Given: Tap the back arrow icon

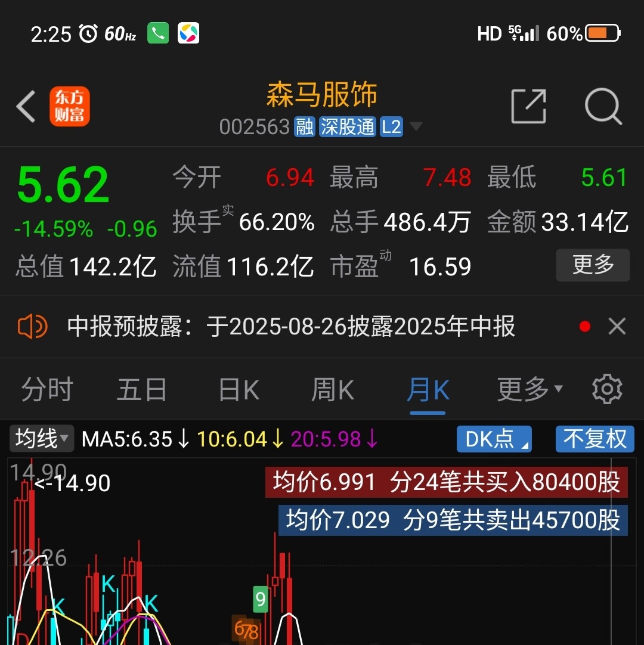Looking at the screenshot, I should pyautogui.click(x=26, y=107).
